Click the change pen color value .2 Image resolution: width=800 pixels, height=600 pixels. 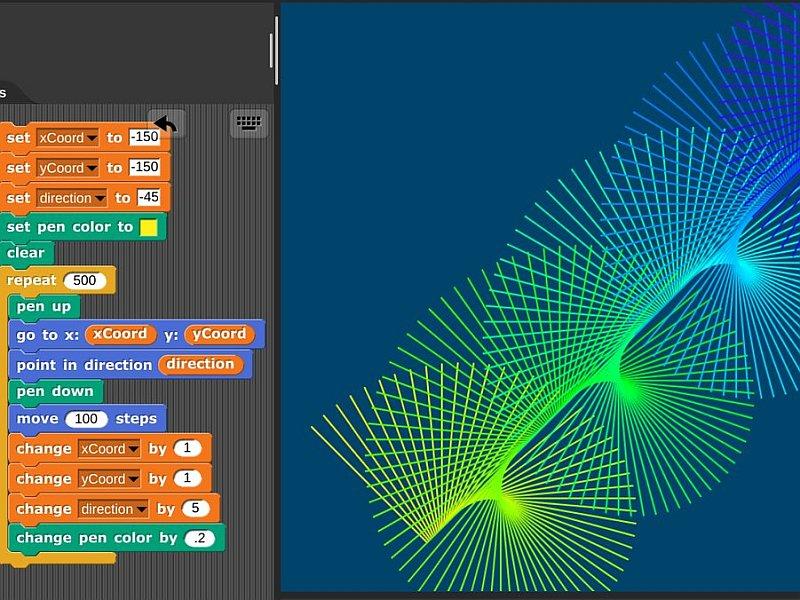(200, 538)
